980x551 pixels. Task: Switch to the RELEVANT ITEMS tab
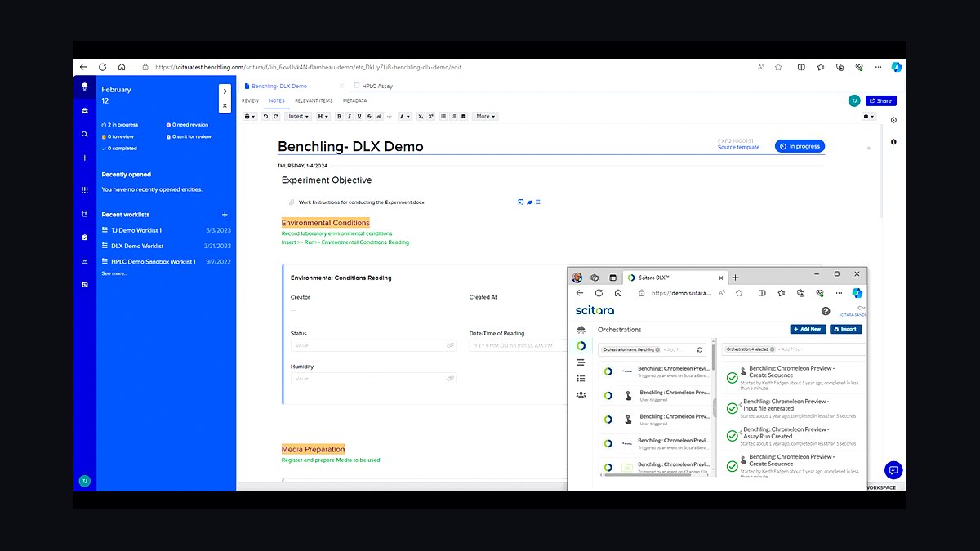(x=314, y=101)
